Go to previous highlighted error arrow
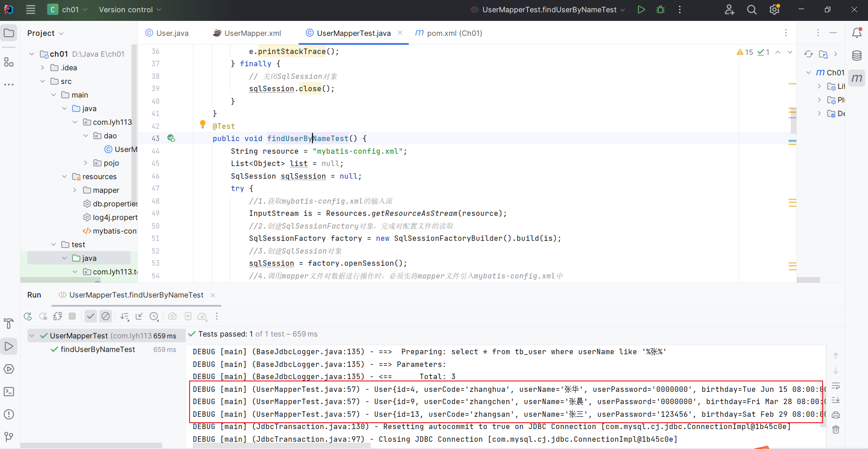 [778, 52]
